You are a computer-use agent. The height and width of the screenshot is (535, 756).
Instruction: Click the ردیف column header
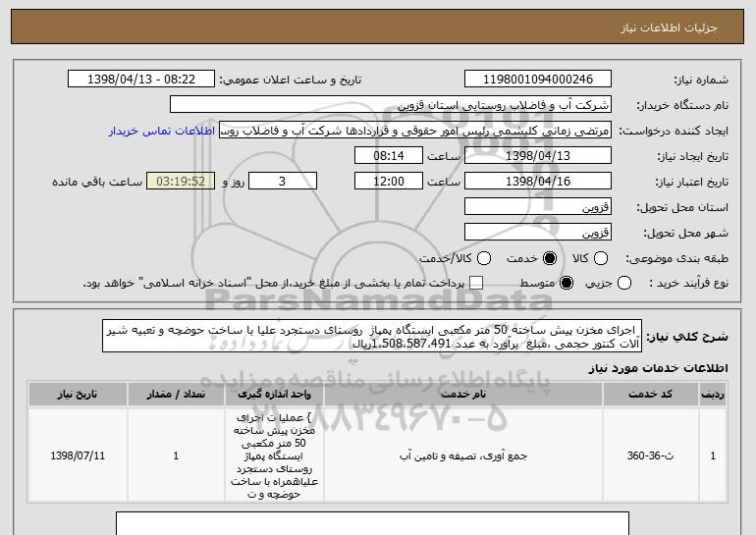[713, 395]
